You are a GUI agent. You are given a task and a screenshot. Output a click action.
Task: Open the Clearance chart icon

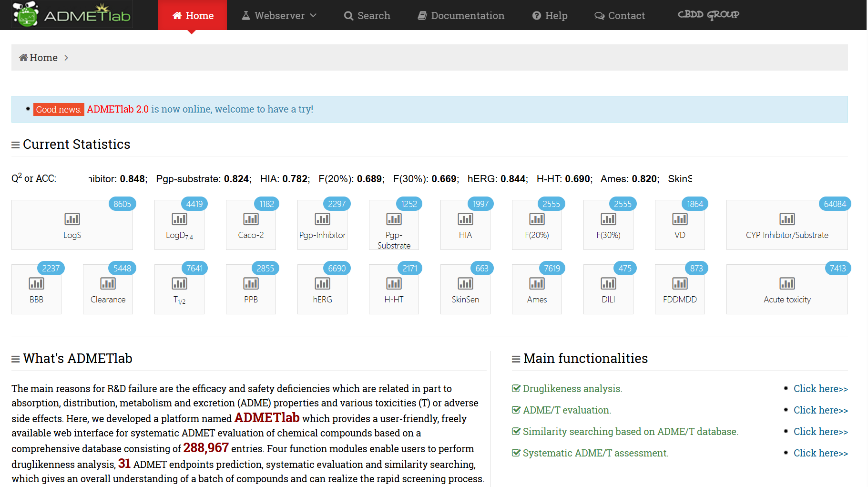108,283
